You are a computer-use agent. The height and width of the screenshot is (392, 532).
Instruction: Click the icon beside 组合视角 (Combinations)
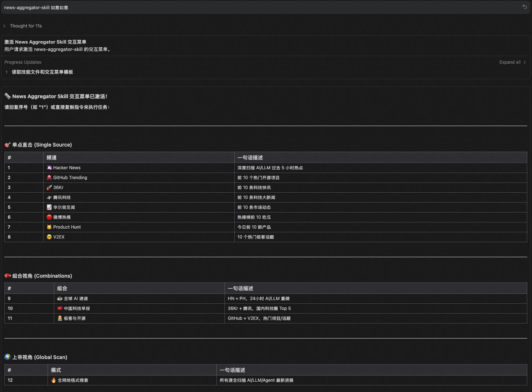7,276
